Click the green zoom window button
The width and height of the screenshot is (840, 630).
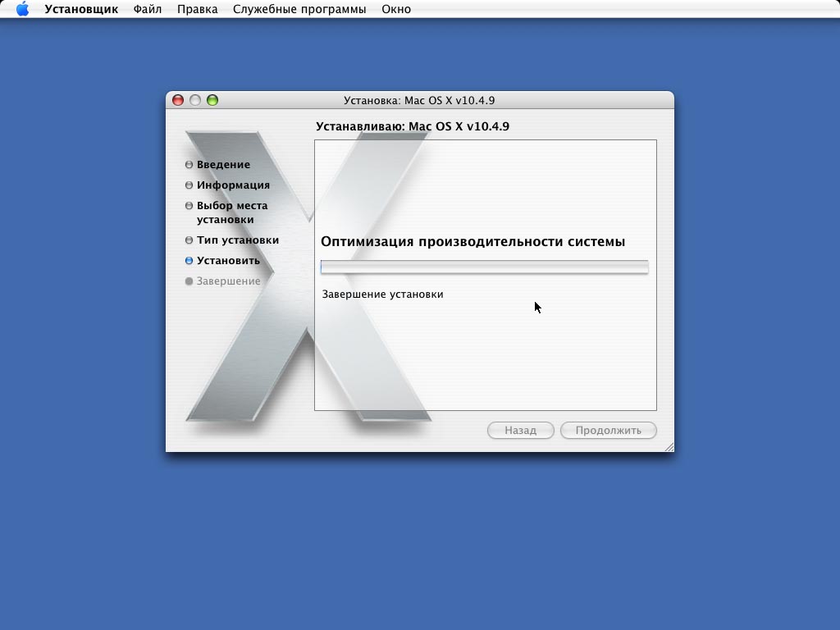pyautogui.click(x=212, y=100)
